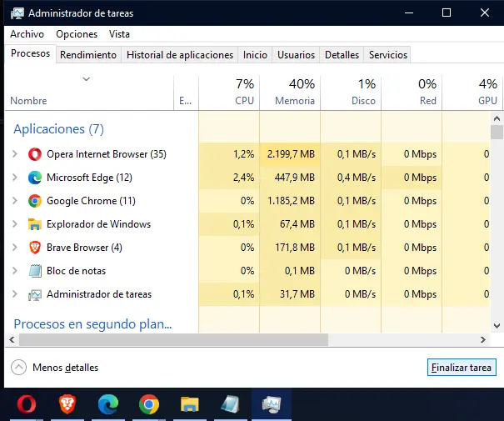Open the Opciones menu
This screenshot has width=504, height=421.
coord(77,34)
